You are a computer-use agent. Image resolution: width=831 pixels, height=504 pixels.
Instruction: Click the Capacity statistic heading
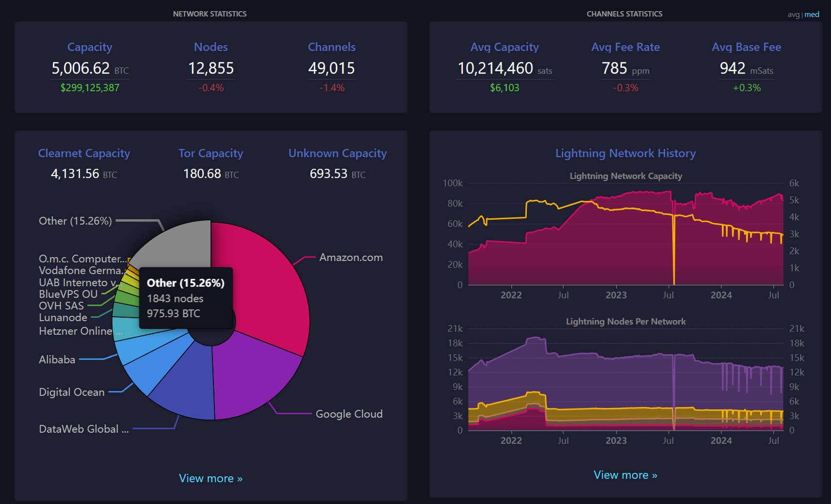90,47
